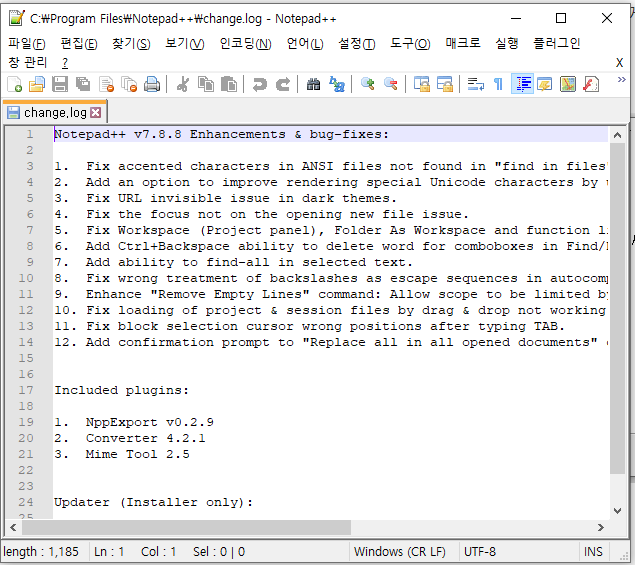Click the vertical scrollbar thumb
The image size is (635, 565).
click(617, 308)
